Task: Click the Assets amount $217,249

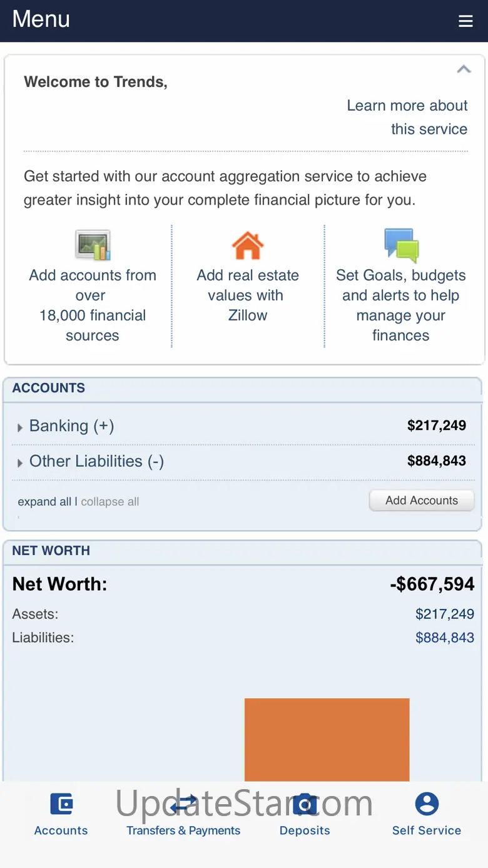Action: tap(445, 614)
